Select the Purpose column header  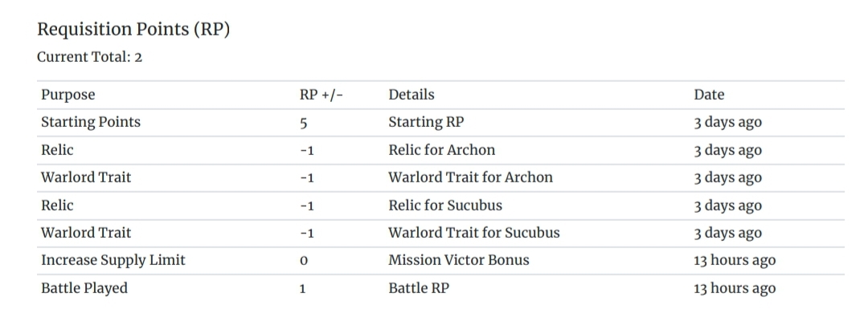(x=68, y=95)
